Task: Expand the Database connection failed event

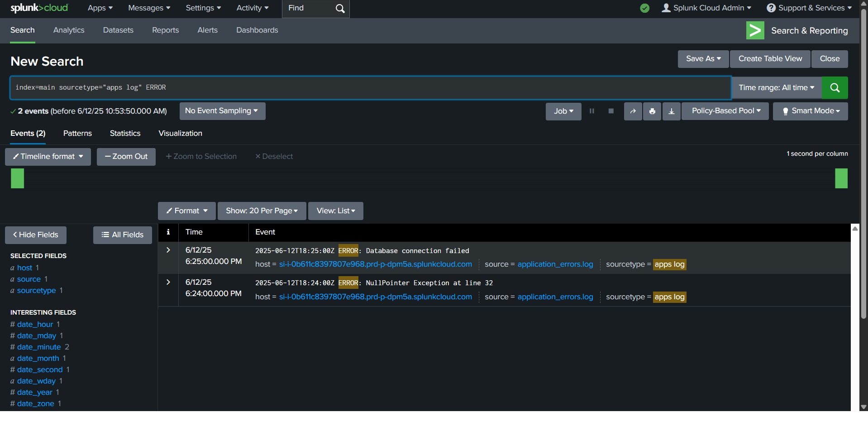Action: click(x=168, y=250)
